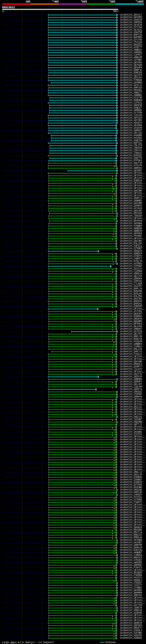Open UniRef100_Q56FI0 entry

[x=131, y=198]
